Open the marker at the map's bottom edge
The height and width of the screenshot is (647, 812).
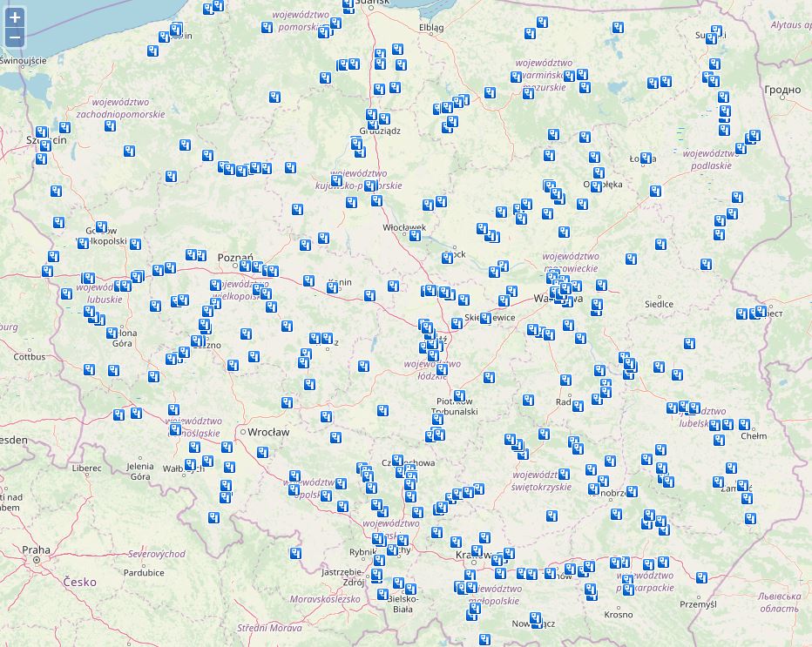484,639
